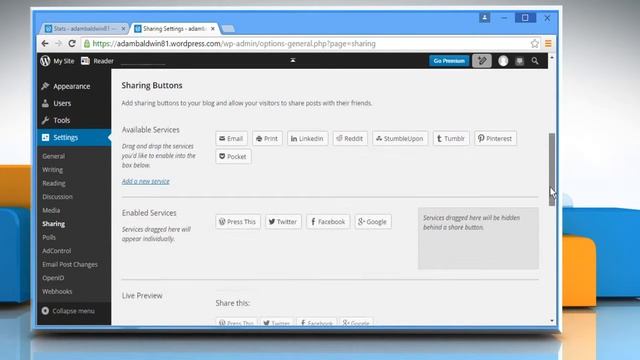
Task: Click the enabled Press This button
Action: point(238,222)
